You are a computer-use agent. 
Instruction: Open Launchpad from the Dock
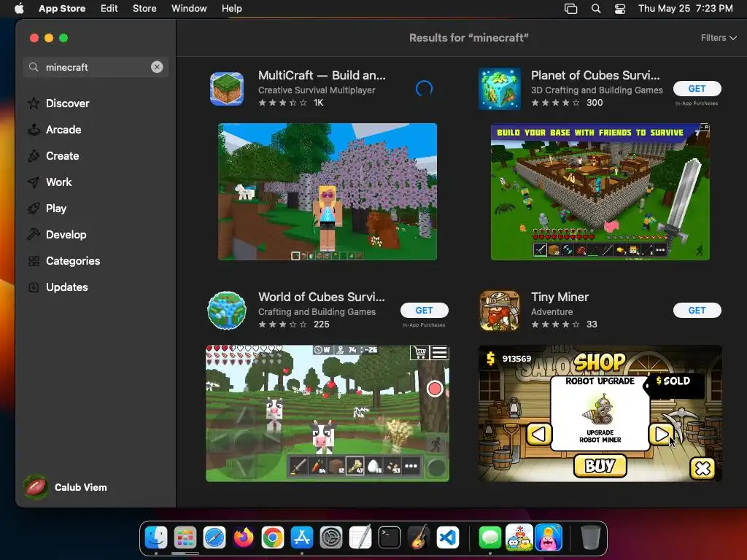pos(185,538)
